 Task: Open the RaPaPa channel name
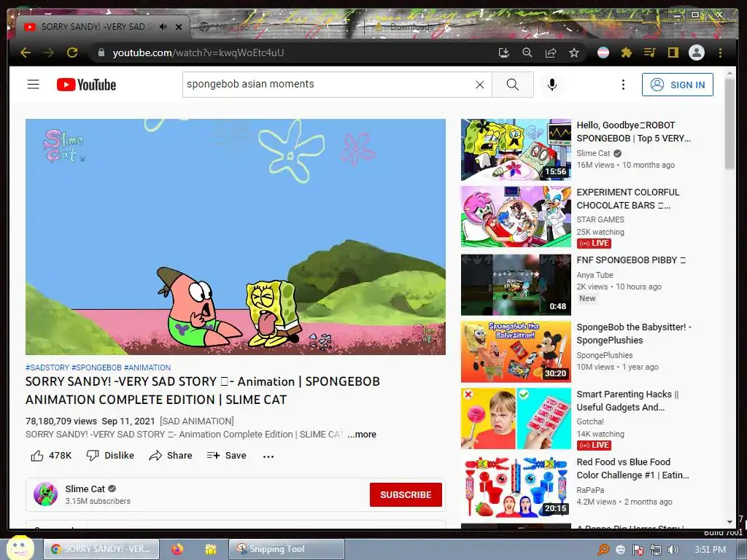[x=590, y=490]
